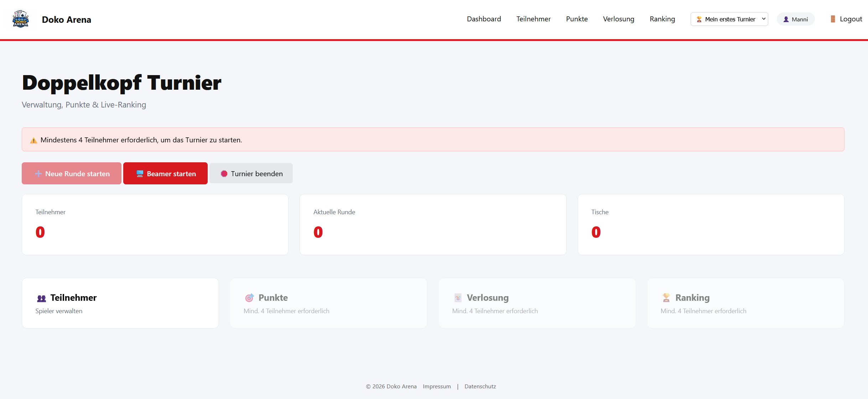Click the trophy icon on Ranking card
This screenshot has height=399, width=868.
(x=666, y=298)
